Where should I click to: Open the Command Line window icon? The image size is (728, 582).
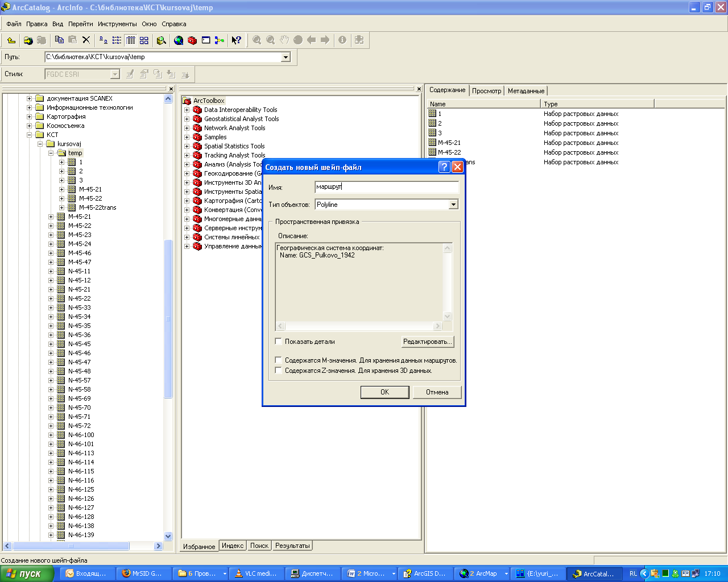pyautogui.click(x=206, y=40)
